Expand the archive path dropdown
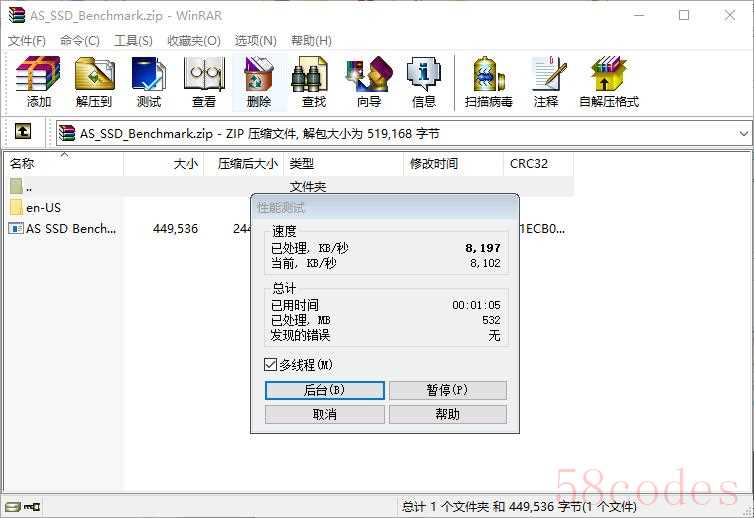Screen dimensions: 754x518 pos(743,134)
